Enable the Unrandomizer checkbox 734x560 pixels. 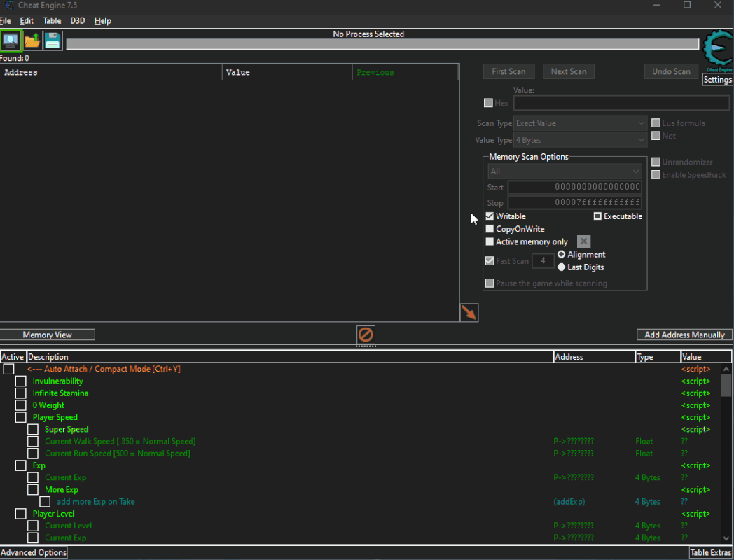[656, 162]
